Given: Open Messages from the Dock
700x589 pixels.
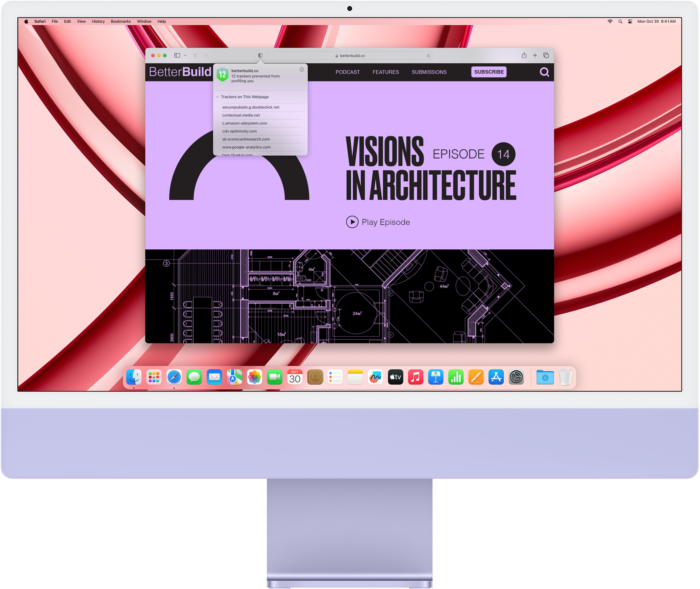Looking at the screenshot, I should [x=194, y=377].
